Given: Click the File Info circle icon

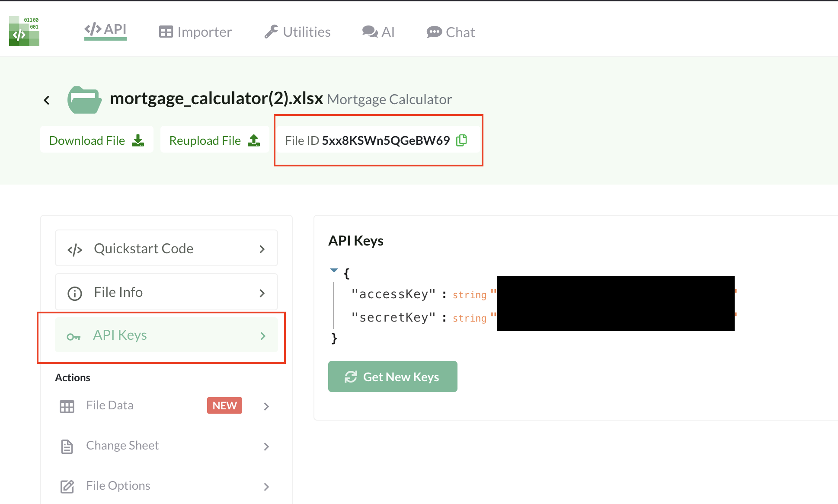Looking at the screenshot, I should 74,293.
